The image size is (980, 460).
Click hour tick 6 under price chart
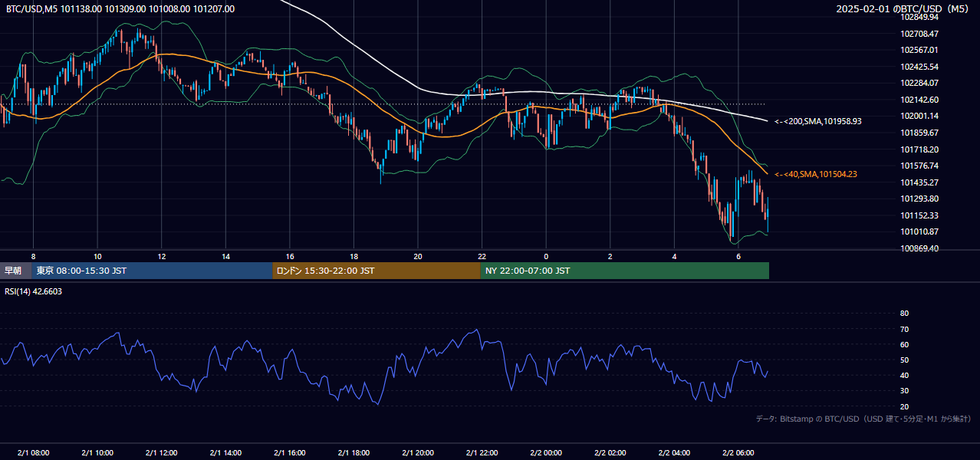pos(738,256)
